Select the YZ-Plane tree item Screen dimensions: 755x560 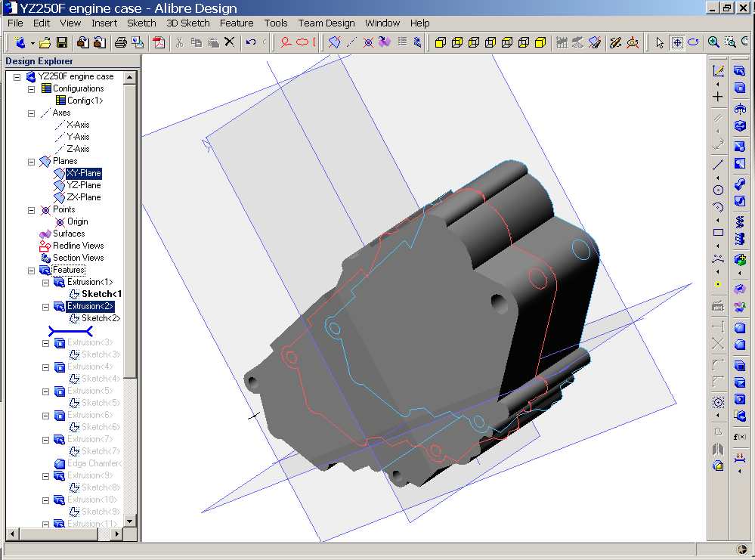click(84, 185)
